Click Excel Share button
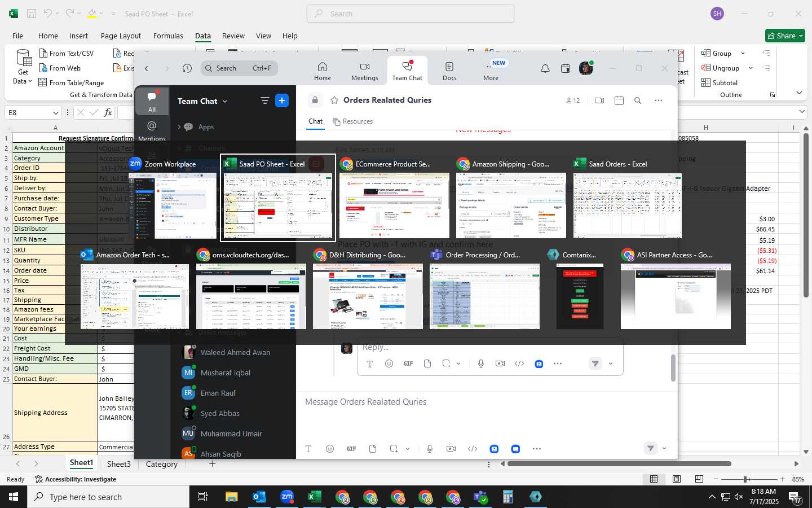 (785, 36)
